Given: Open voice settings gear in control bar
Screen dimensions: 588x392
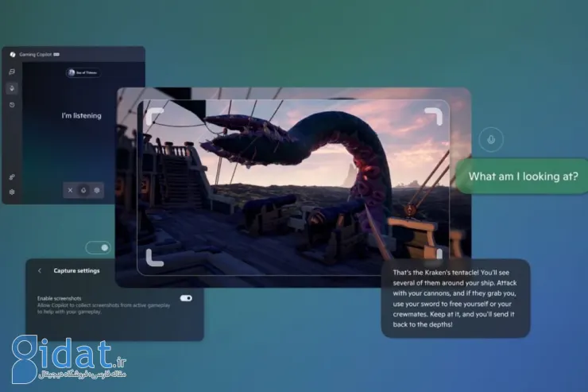Looking at the screenshot, I should pos(97,190).
